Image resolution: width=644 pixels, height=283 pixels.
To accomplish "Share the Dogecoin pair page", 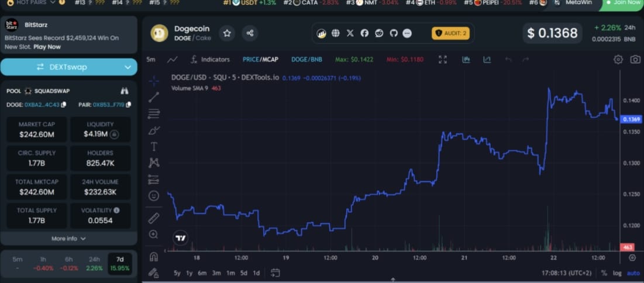I will (x=250, y=33).
